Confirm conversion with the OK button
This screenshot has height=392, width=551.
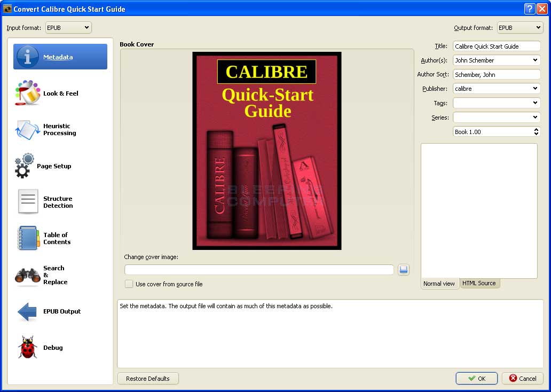[x=476, y=379]
